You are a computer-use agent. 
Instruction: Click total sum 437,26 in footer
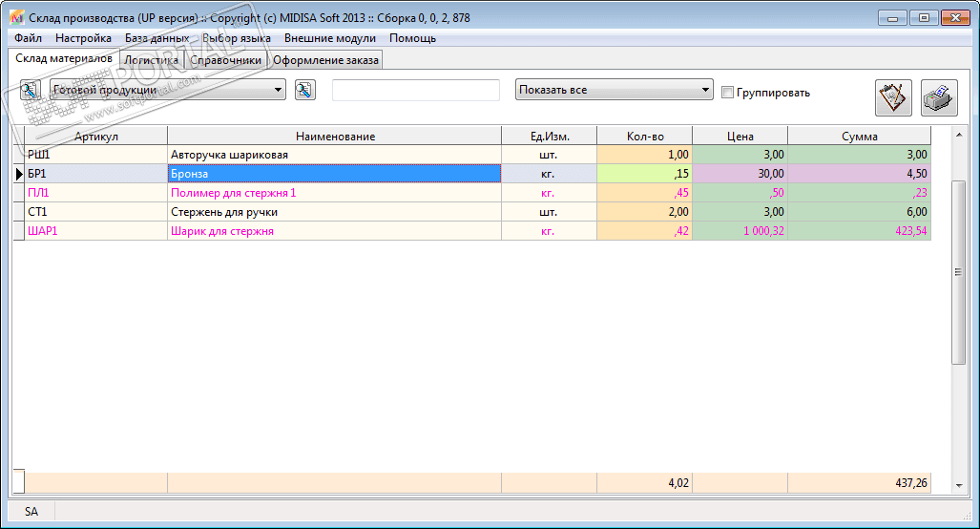click(860, 483)
